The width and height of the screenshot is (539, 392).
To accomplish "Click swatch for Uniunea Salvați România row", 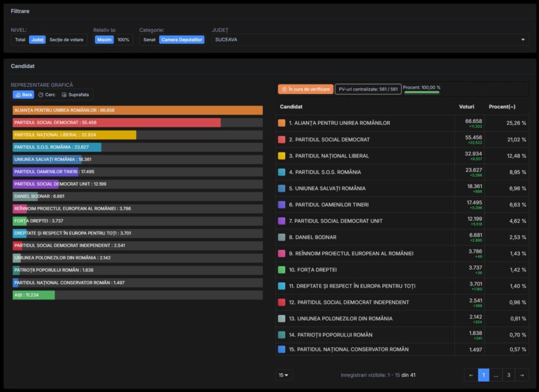I will click(281, 188).
